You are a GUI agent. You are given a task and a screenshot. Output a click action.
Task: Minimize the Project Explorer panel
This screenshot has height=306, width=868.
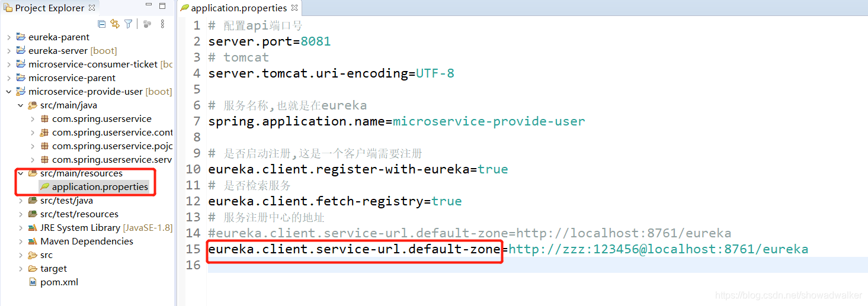(148, 7)
